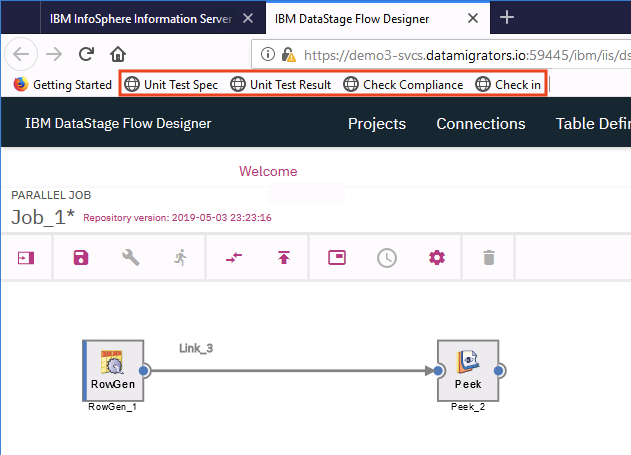The width and height of the screenshot is (631, 455).
Task: Switch to IBM InfoSphere Information Server tab
Action: coord(140,18)
